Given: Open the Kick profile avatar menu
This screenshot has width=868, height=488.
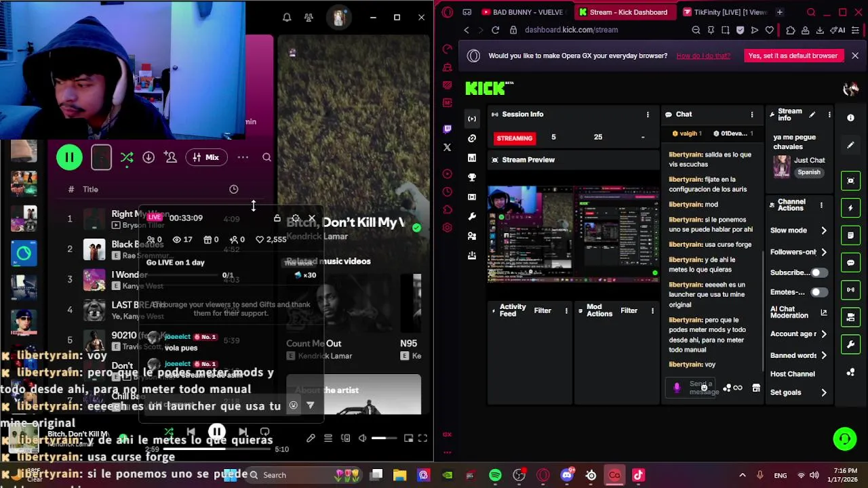Looking at the screenshot, I should (x=850, y=89).
